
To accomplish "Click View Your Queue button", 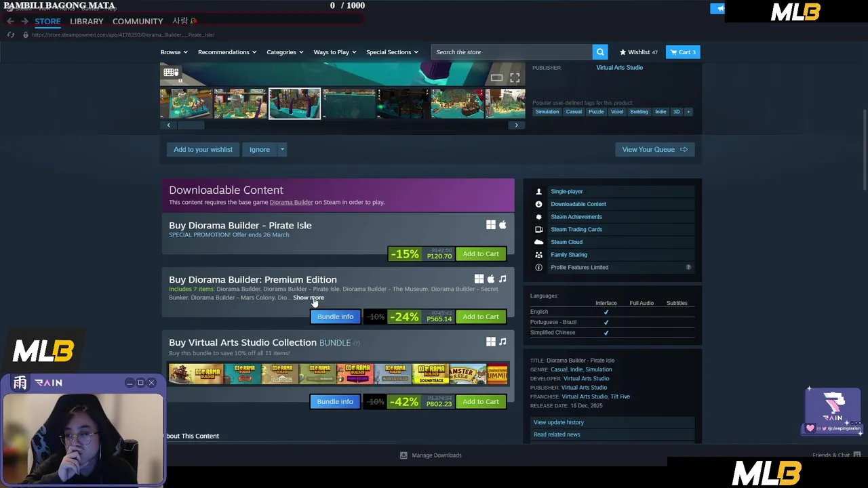I will [654, 150].
